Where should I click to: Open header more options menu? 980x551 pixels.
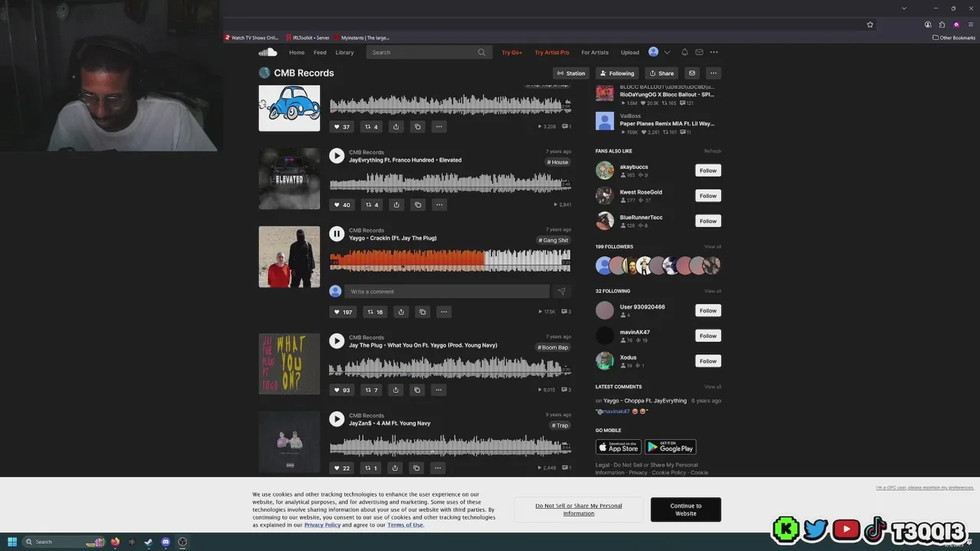tap(714, 52)
